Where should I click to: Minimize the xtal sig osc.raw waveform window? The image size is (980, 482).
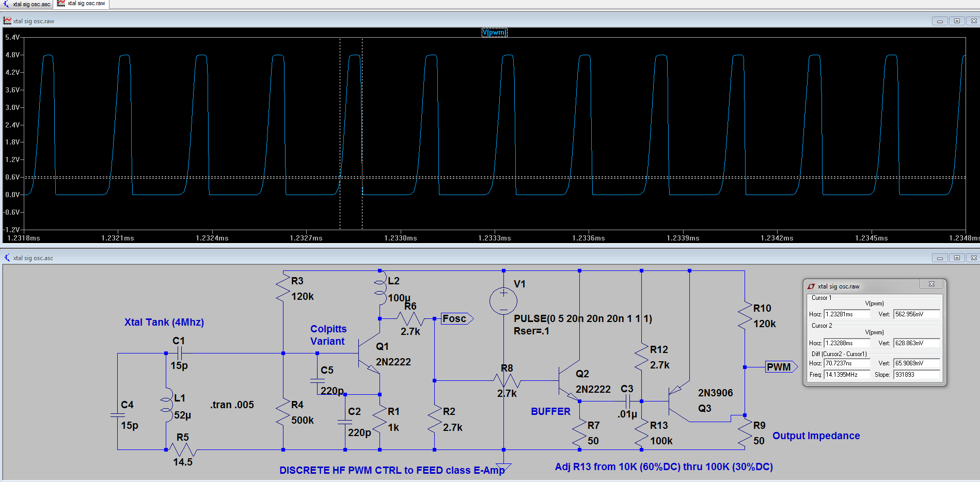pyautogui.click(x=940, y=21)
